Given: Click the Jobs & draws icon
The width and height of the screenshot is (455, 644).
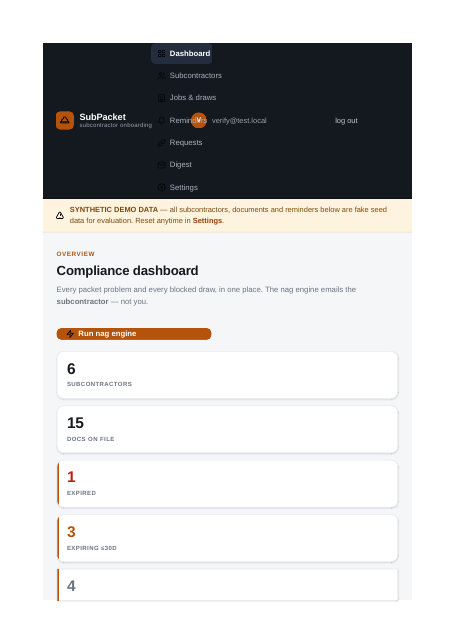Looking at the screenshot, I should pos(161,98).
